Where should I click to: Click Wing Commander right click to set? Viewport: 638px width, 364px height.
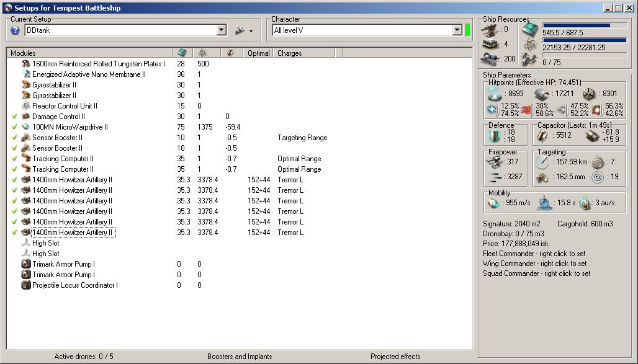click(x=534, y=264)
